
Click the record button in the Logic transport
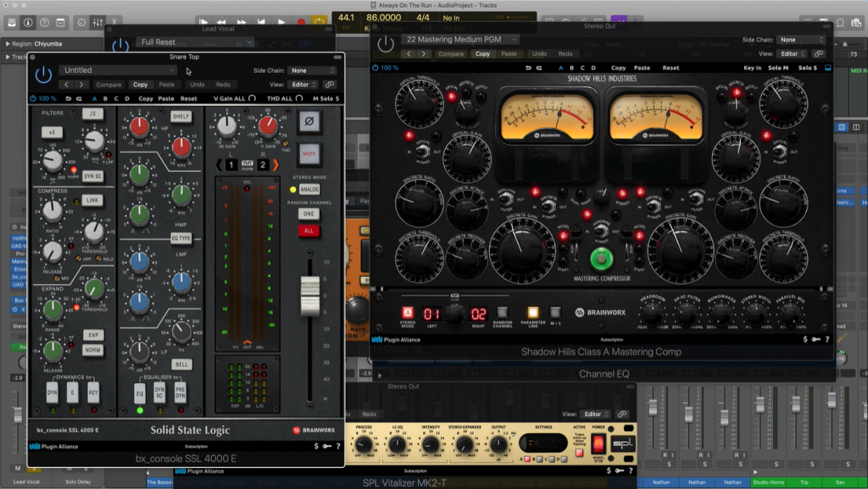[x=301, y=23]
